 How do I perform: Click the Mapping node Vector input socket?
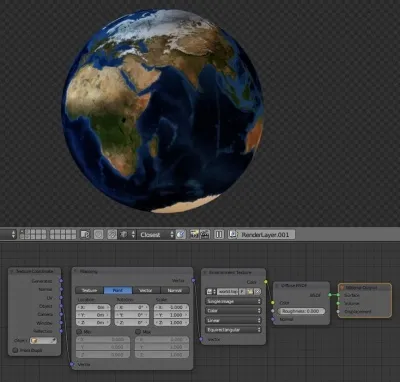(72, 364)
